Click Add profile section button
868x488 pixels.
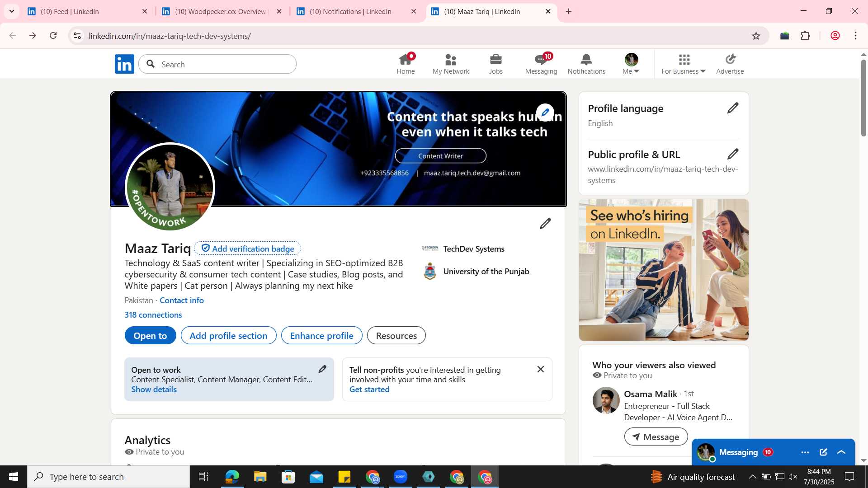(x=228, y=336)
